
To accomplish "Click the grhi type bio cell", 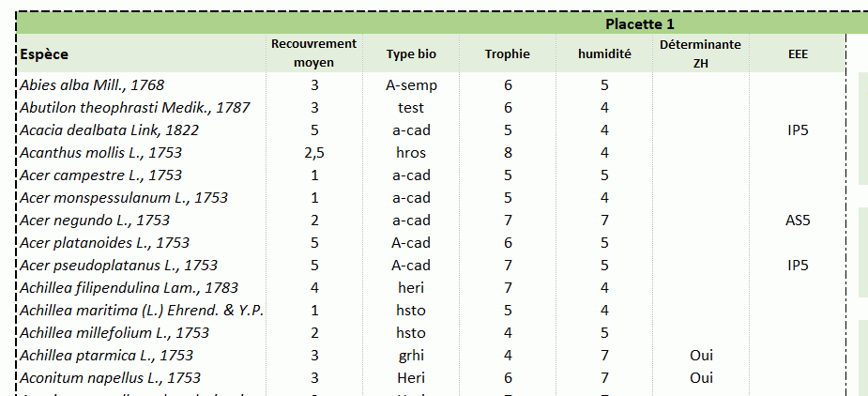I will click(411, 355).
